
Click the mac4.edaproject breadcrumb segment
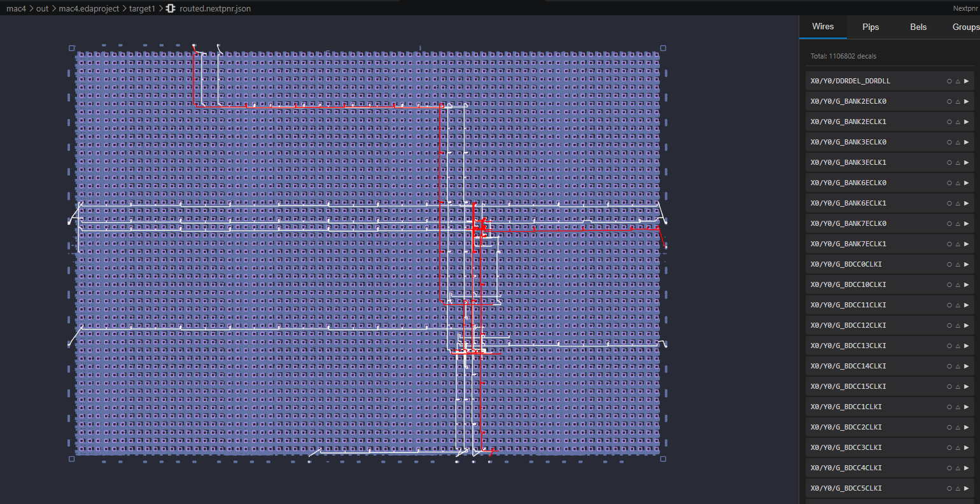click(88, 9)
